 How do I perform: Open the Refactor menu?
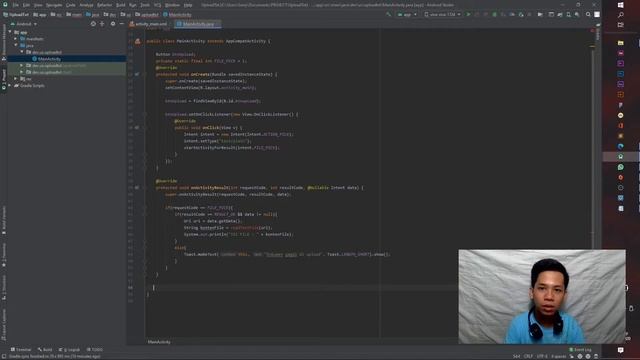(104, 5)
